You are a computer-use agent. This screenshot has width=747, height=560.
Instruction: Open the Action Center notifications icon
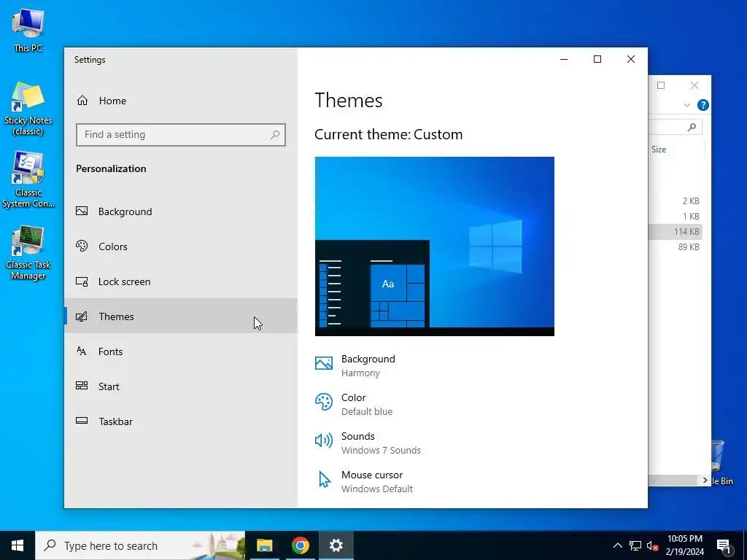point(724,545)
